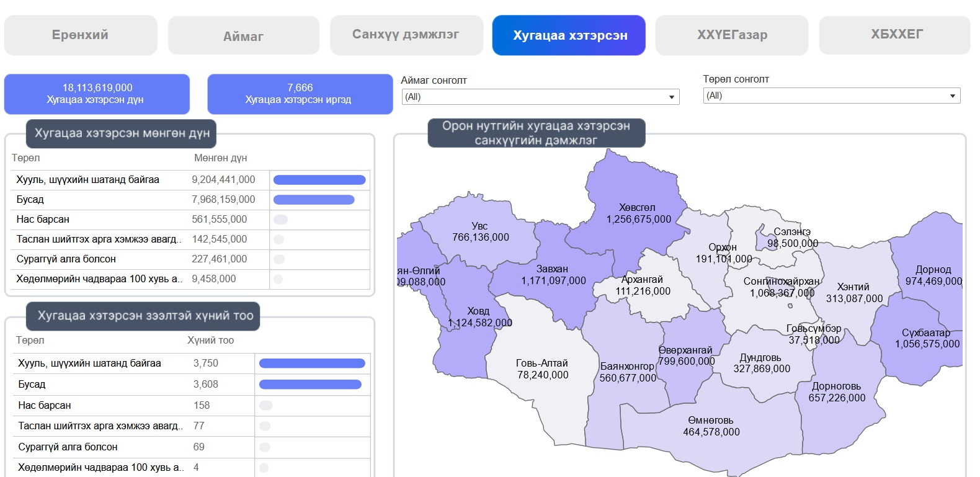
Task: Click the Мөнгөн дүн column header
Action: point(220,158)
